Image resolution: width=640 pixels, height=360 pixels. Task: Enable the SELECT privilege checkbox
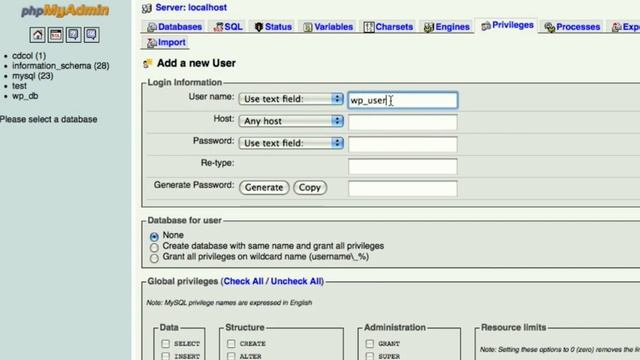(165, 344)
